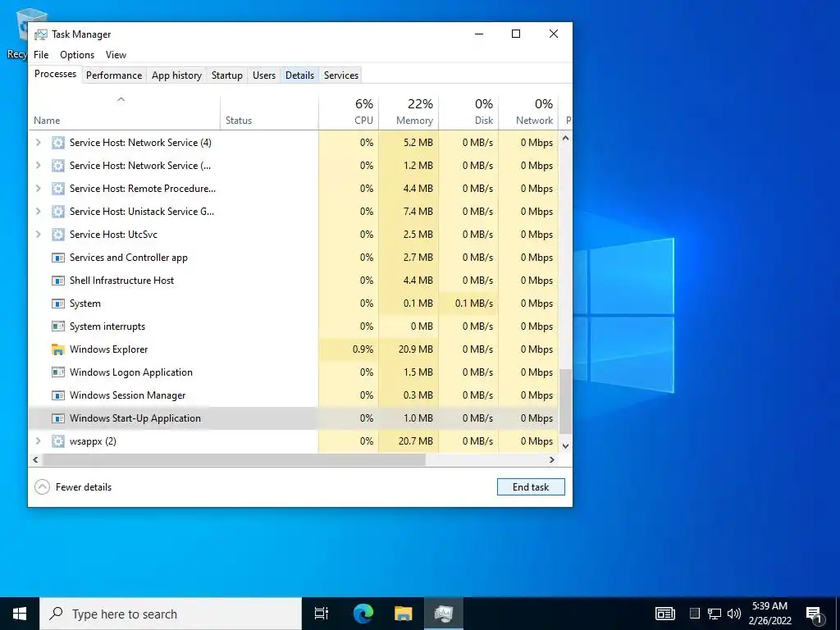Click the icon beside Shell Infrastructure Host
The height and width of the screenshot is (630, 840).
[x=58, y=281]
